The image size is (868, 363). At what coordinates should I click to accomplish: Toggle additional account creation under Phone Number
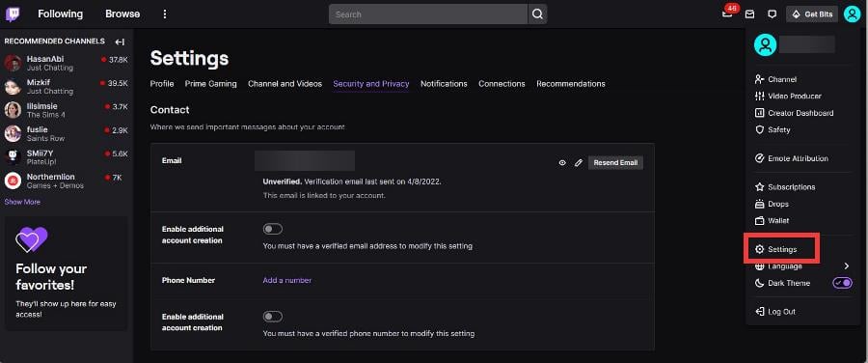click(x=272, y=317)
